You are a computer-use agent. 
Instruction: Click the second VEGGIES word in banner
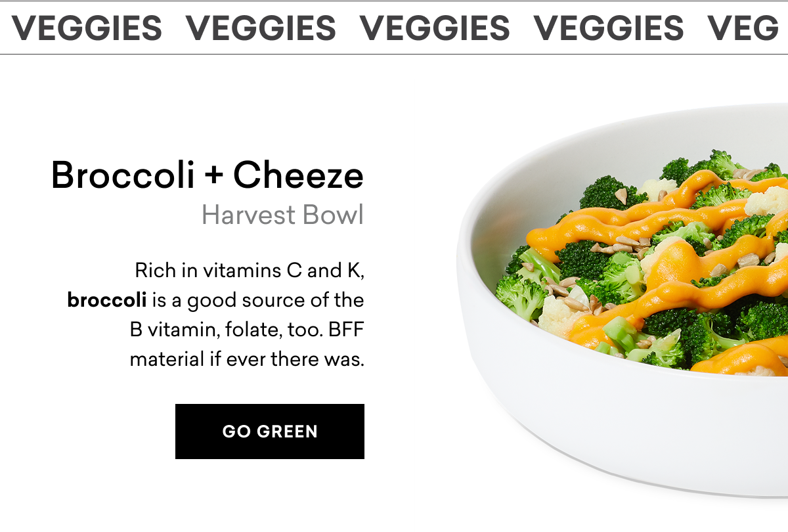(x=261, y=28)
